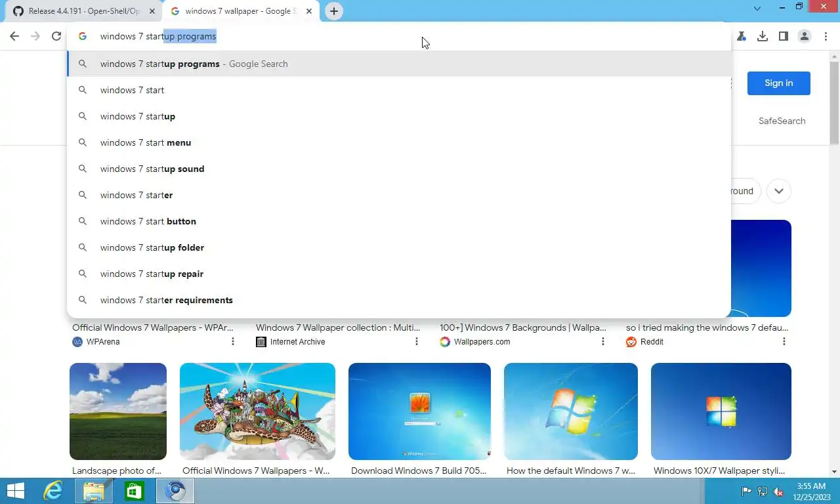Viewport: 840px width, 504px height.
Task: Open 'Official Windows 7 Wallpapers - WPAr...' title
Action: tap(153, 327)
